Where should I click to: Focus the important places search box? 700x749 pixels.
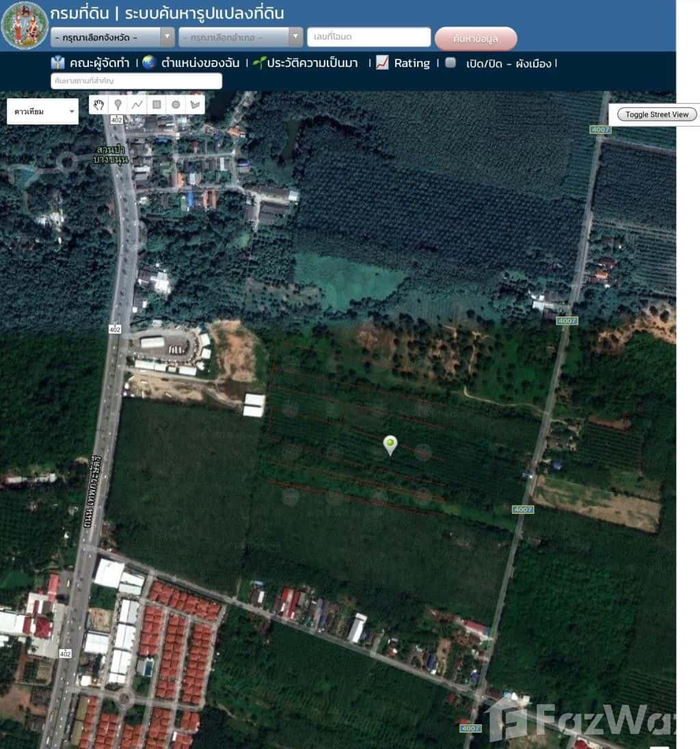tap(136, 81)
